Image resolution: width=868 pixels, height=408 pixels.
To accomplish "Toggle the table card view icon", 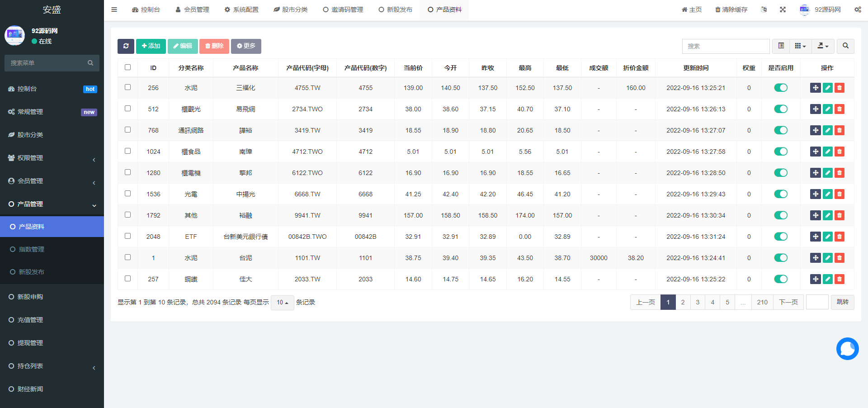I will tap(781, 46).
